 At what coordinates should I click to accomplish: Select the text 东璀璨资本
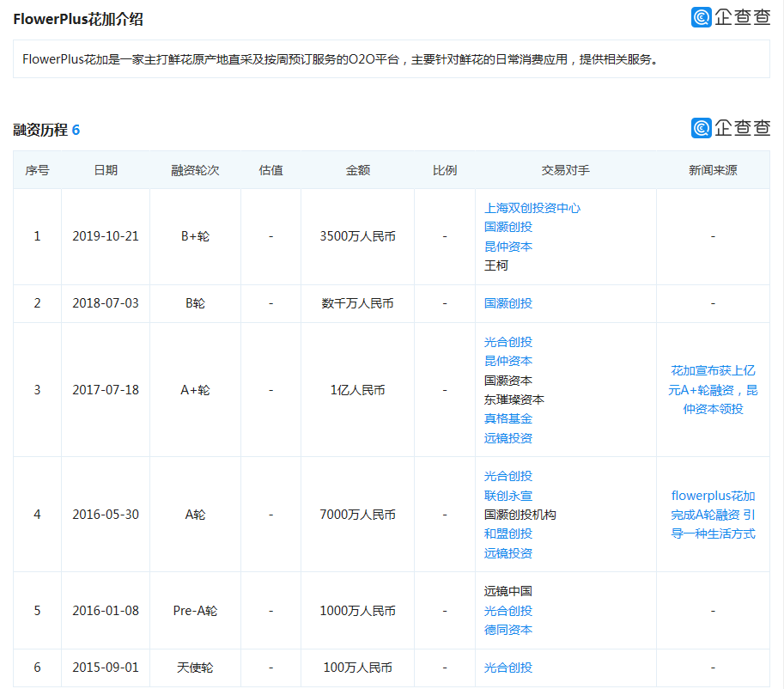pos(514,399)
